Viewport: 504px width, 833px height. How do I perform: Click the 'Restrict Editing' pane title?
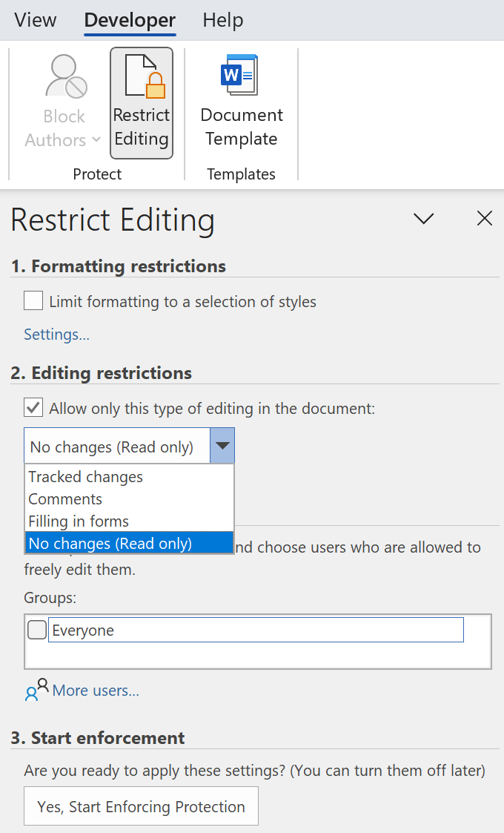tap(113, 220)
